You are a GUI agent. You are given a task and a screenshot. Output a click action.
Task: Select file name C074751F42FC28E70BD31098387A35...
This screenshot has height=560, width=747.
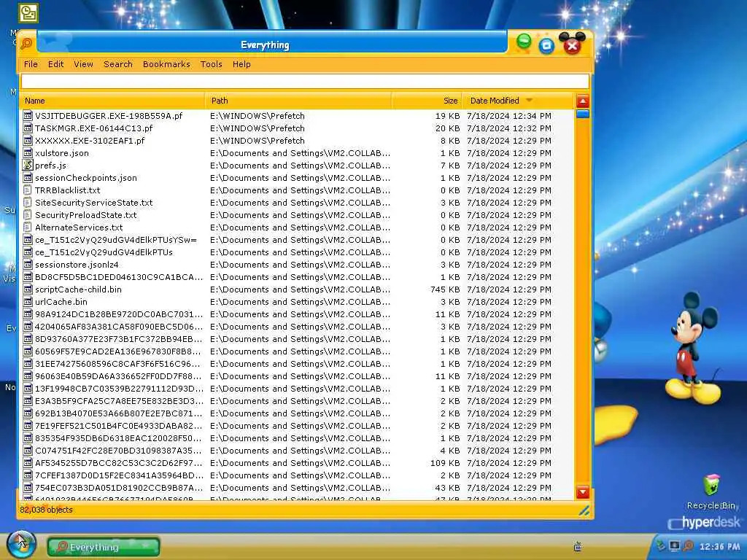tap(118, 450)
